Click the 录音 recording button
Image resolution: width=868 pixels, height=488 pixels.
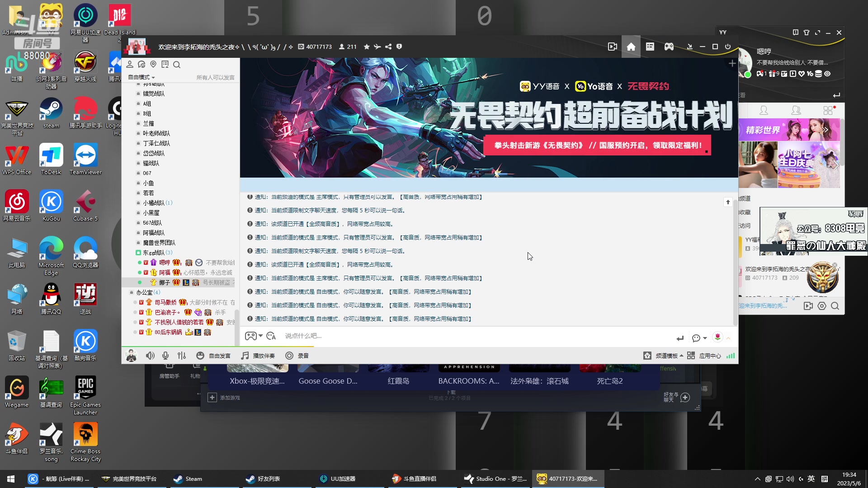(x=297, y=356)
